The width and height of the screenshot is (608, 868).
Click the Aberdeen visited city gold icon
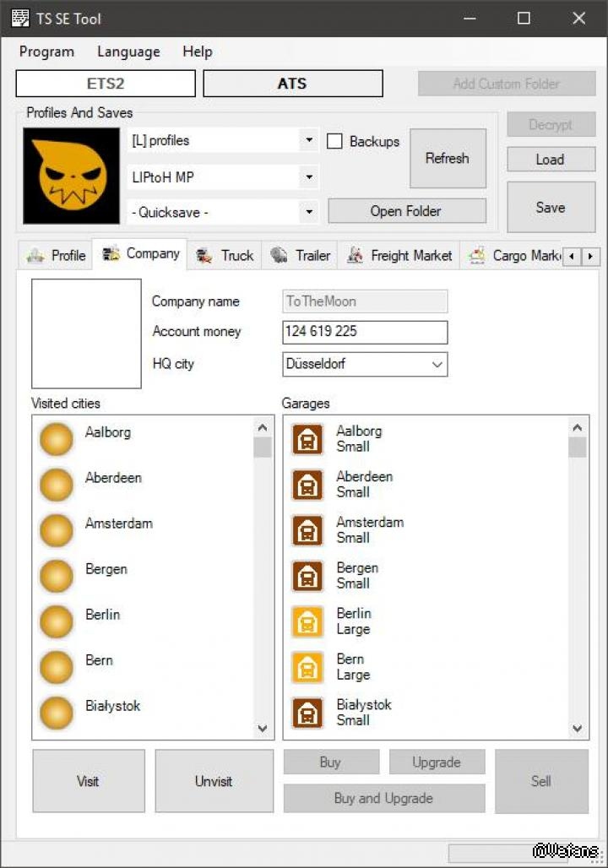[x=56, y=485]
